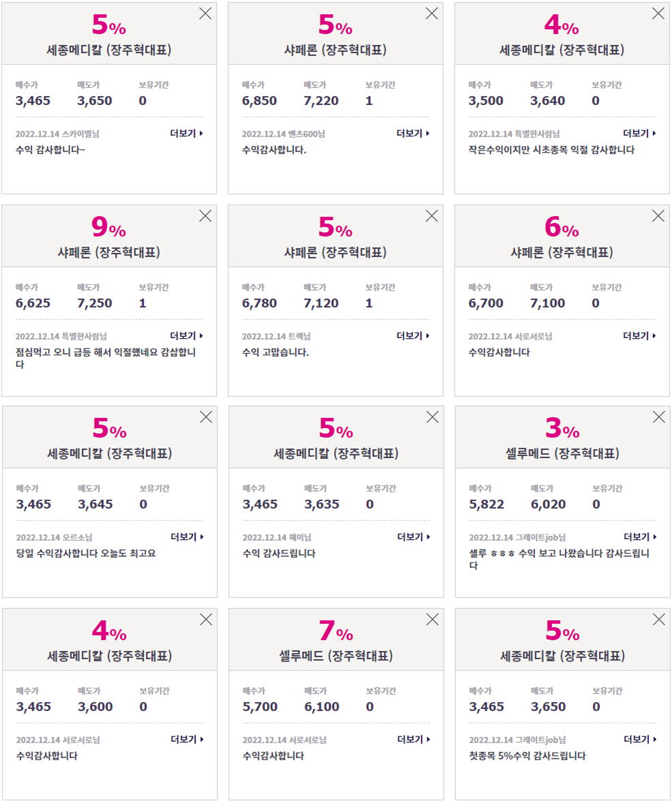672x801 pixels.
Task: Close the 6% 샤페론 card by 서로서로님
Action: 658,216
